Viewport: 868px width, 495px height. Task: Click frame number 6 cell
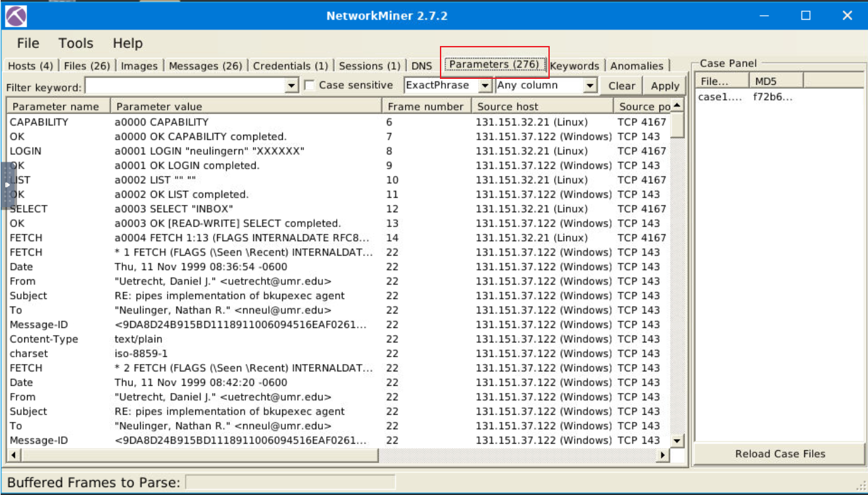[x=389, y=122]
